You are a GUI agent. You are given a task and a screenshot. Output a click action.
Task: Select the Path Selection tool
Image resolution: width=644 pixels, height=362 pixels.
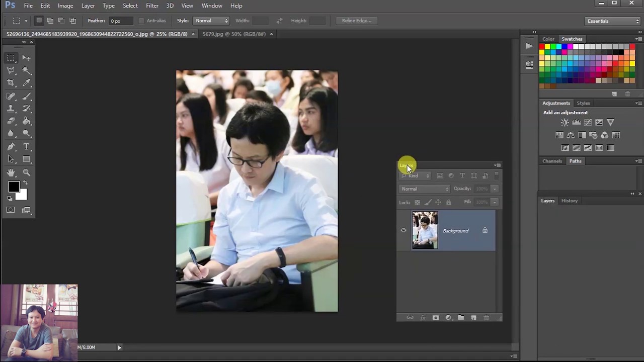(x=11, y=159)
